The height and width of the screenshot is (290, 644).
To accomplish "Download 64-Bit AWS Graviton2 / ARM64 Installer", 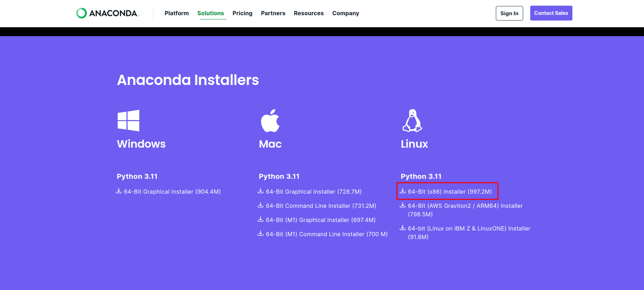I will (x=465, y=210).
